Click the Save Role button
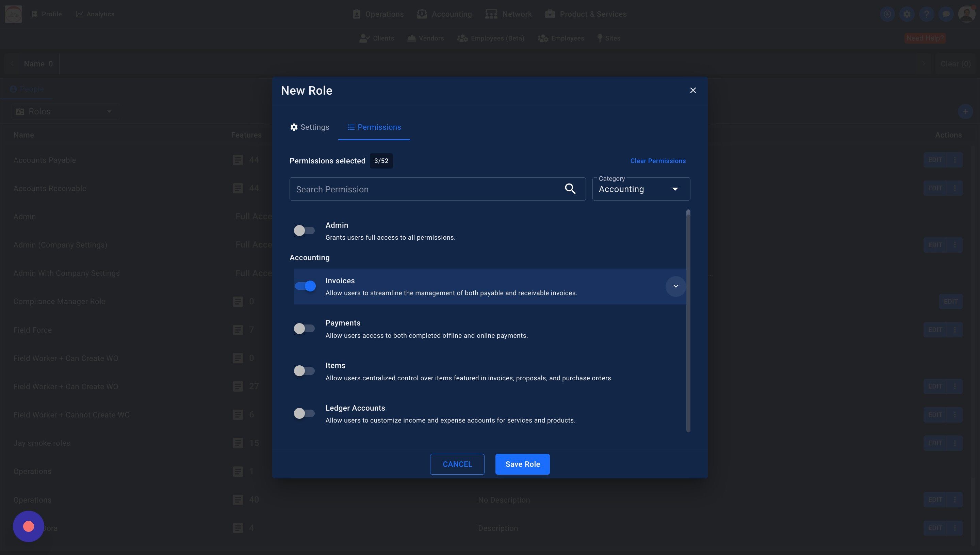Image resolution: width=980 pixels, height=555 pixels. click(x=522, y=464)
